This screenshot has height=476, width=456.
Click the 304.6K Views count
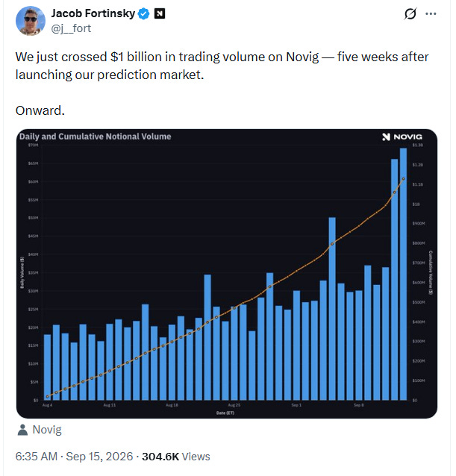[176, 457]
